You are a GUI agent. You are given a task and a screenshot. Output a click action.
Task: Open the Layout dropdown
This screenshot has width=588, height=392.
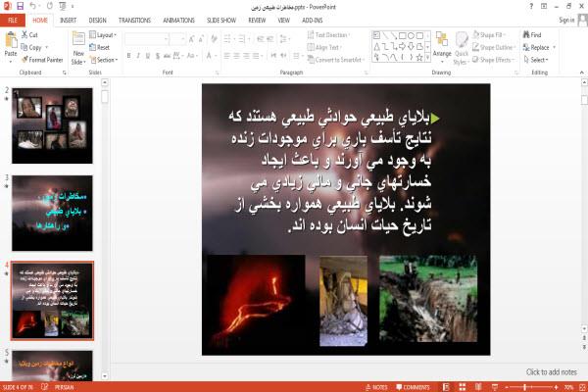pyautogui.click(x=103, y=35)
